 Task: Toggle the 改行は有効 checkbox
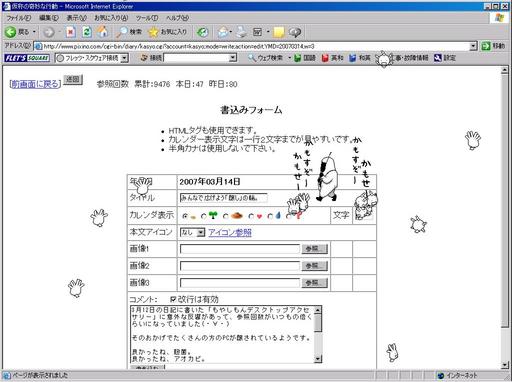pos(173,299)
